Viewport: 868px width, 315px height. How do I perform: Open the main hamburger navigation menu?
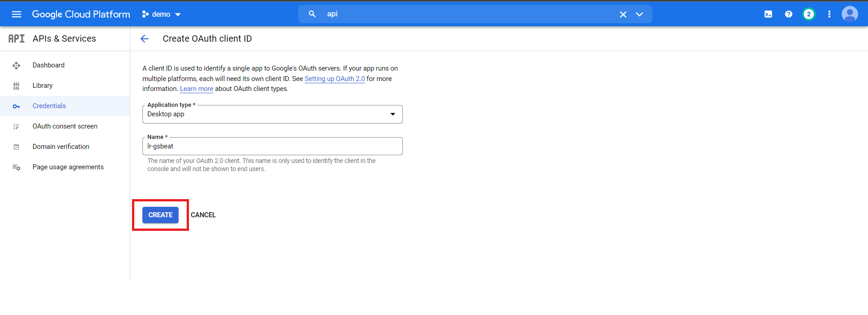pyautogui.click(x=16, y=14)
